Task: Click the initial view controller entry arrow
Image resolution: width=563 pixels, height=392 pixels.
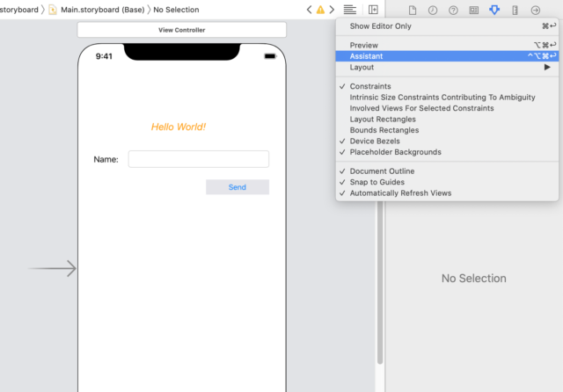Action: pos(53,268)
